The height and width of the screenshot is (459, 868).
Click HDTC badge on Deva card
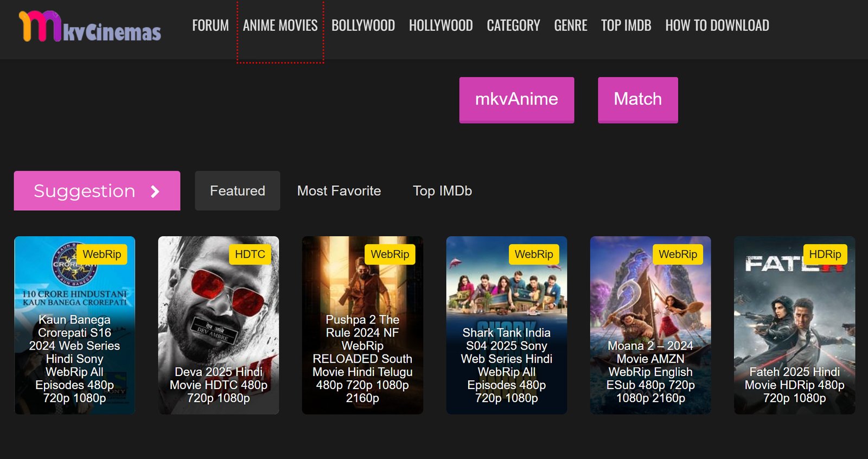point(250,254)
